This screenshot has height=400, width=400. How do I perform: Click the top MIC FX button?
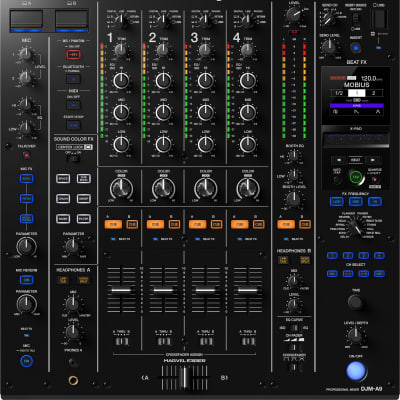click(26, 179)
